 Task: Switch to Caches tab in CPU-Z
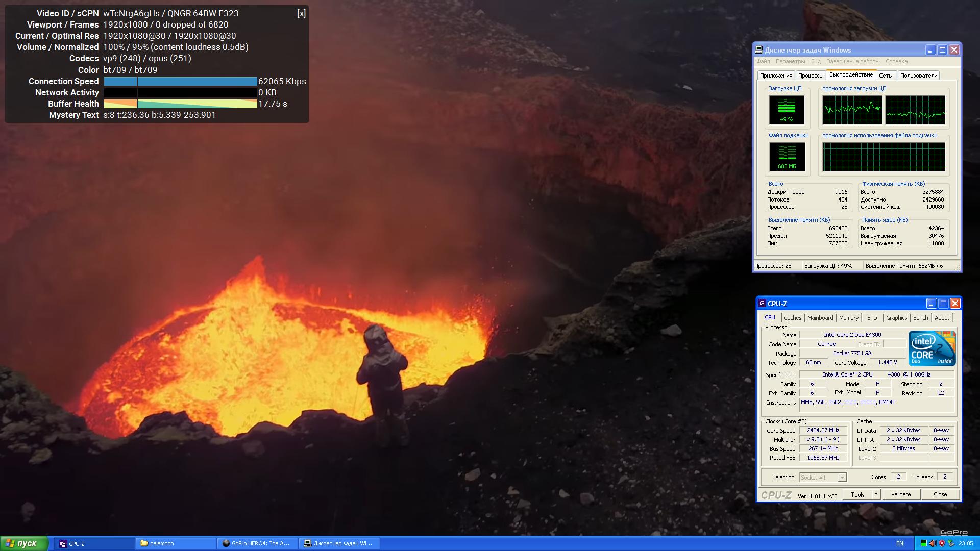[x=792, y=317]
